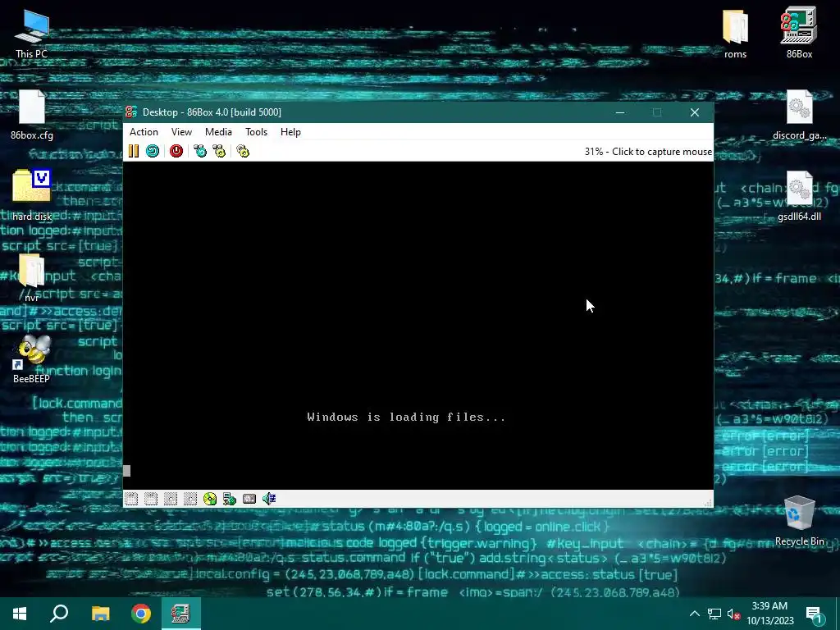Click the gray hard disk status icon
The image size is (840, 630).
[x=249, y=499]
